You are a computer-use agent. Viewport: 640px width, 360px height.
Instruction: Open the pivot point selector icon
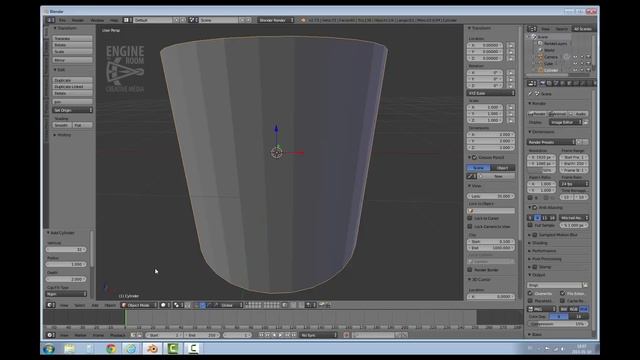click(x=177, y=305)
